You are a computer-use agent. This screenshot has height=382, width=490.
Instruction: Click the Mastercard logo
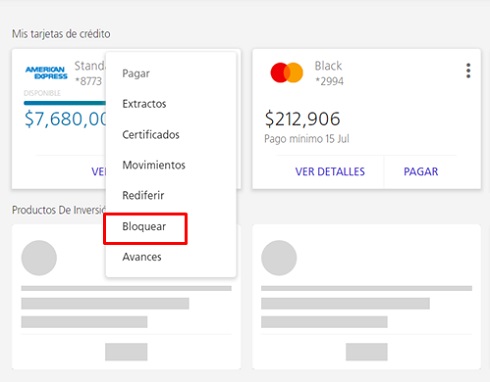(x=287, y=72)
